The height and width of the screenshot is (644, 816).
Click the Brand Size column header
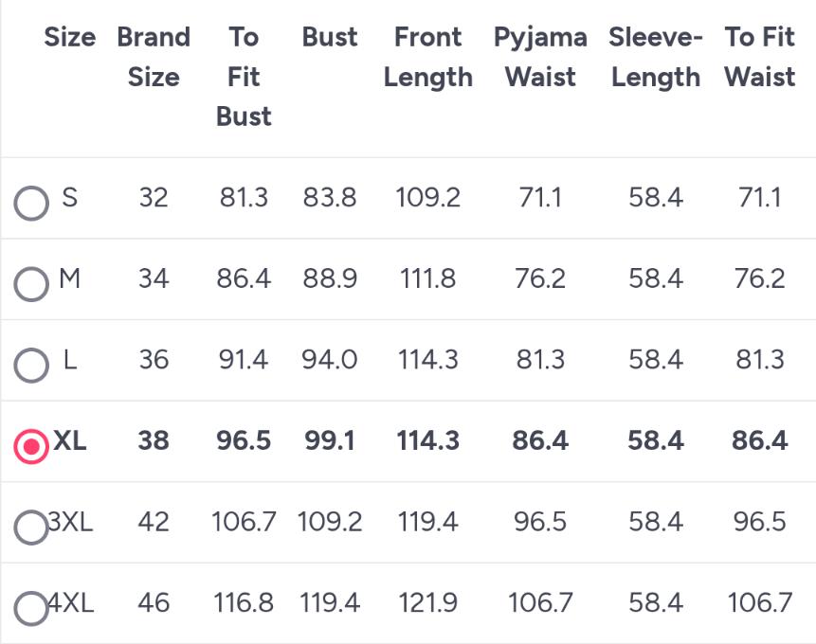pyautogui.click(x=154, y=57)
